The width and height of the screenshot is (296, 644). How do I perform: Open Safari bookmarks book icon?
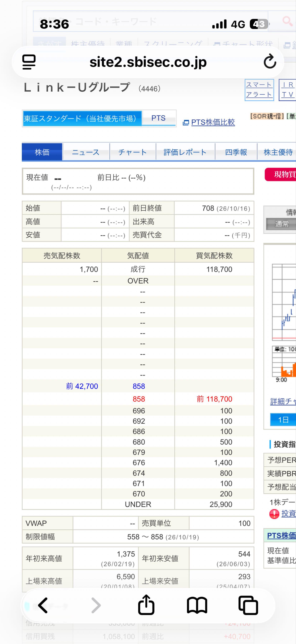tap(197, 605)
